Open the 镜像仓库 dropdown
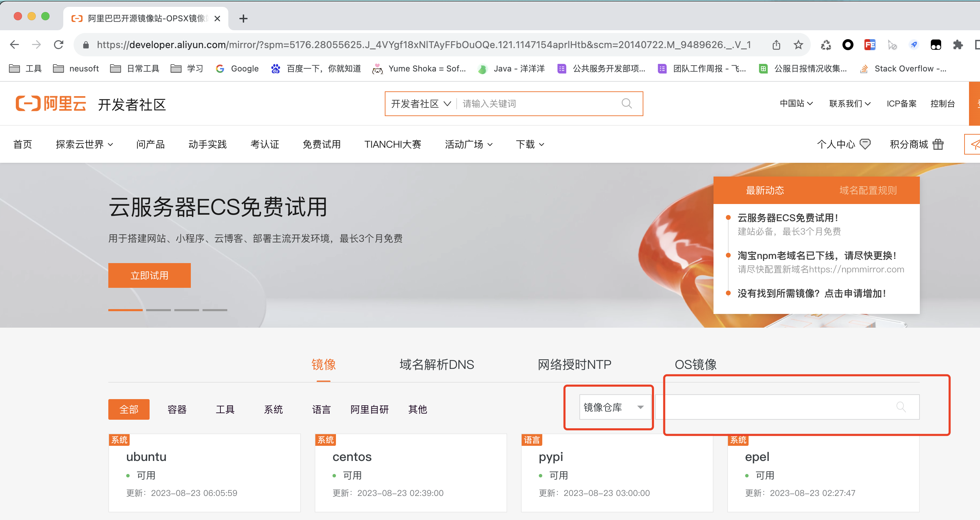 (613, 407)
